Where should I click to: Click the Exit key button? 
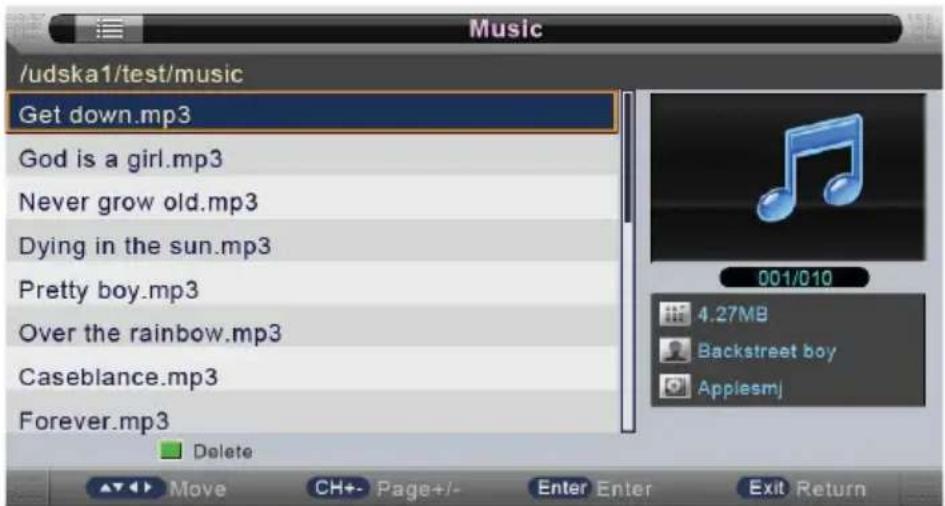tap(765, 487)
